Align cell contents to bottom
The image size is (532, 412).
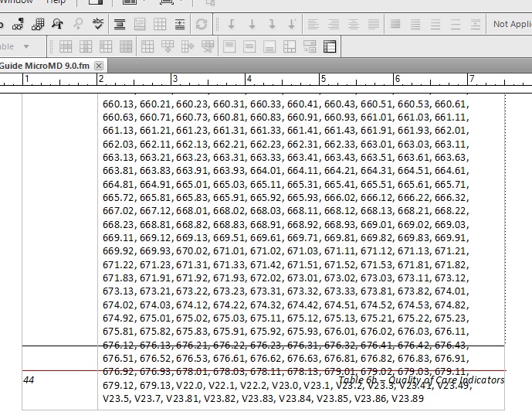point(269,46)
